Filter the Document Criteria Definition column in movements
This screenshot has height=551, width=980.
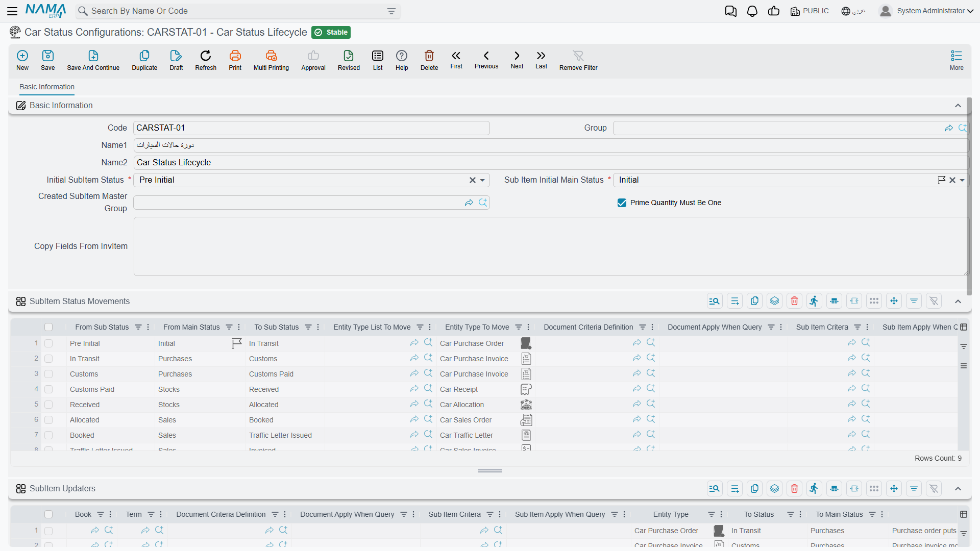[643, 327]
